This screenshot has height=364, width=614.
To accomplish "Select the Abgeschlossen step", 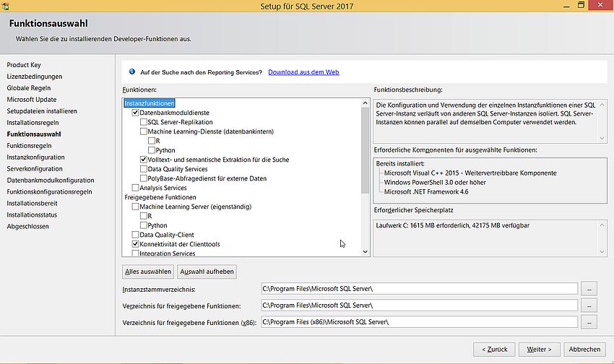I will point(27,227).
